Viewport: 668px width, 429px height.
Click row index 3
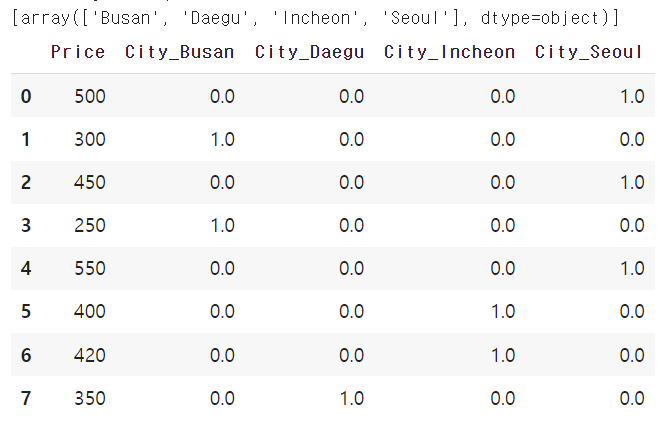(26, 225)
